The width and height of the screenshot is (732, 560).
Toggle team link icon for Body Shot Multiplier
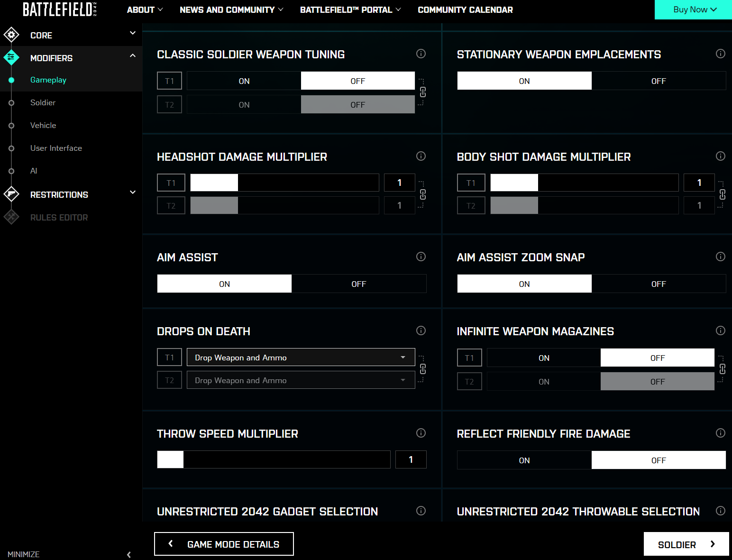point(723,194)
